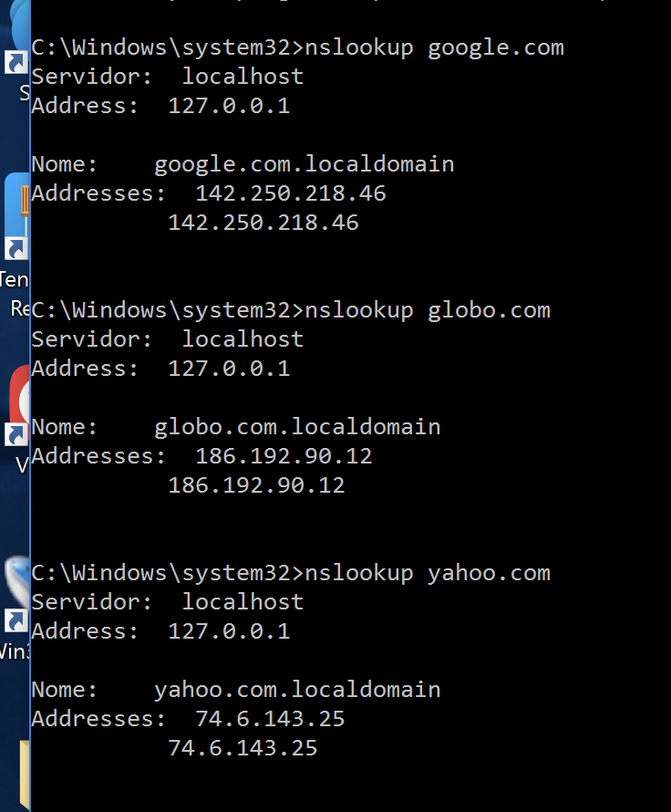671x812 pixels.
Task: Click the globo.com.localdomain name
Action: point(297,427)
